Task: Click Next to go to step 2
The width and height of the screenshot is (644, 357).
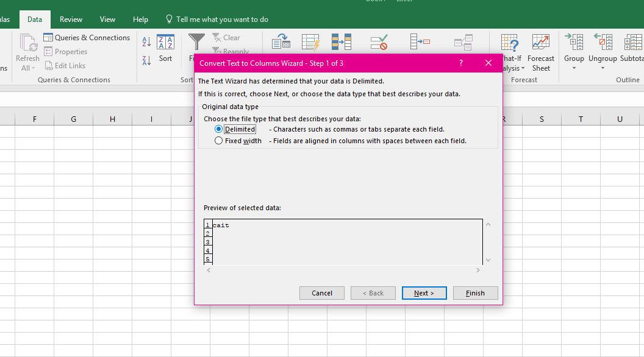Action: point(424,293)
